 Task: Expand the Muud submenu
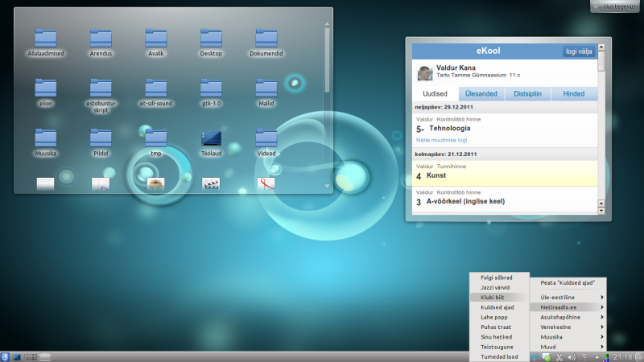568,347
